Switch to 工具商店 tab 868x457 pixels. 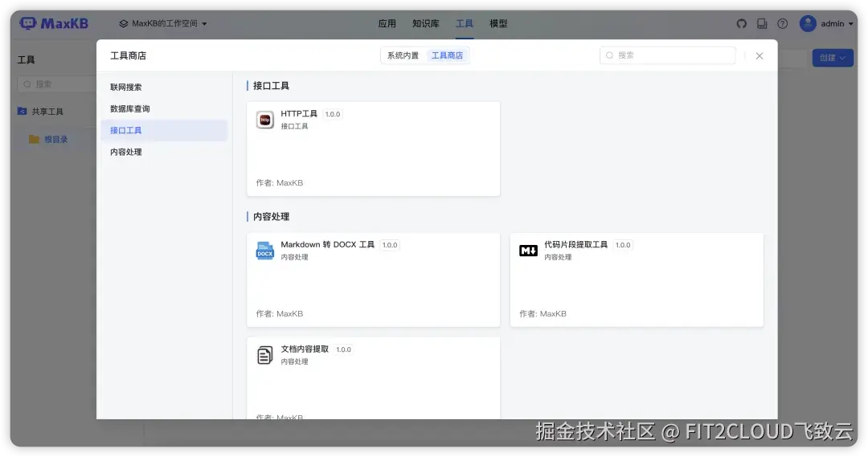pyautogui.click(x=448, y=55)
